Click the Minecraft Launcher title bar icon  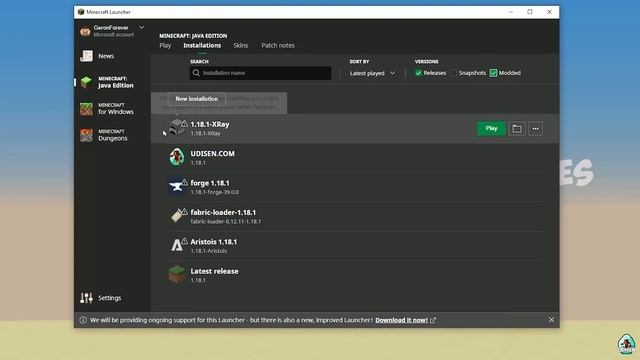pos(81,12)
